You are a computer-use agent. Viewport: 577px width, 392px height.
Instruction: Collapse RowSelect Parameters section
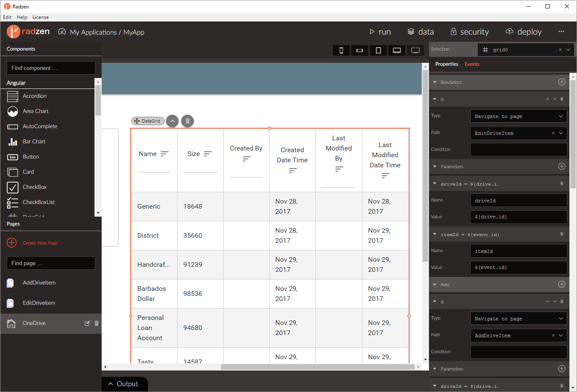tap(435, 166)
